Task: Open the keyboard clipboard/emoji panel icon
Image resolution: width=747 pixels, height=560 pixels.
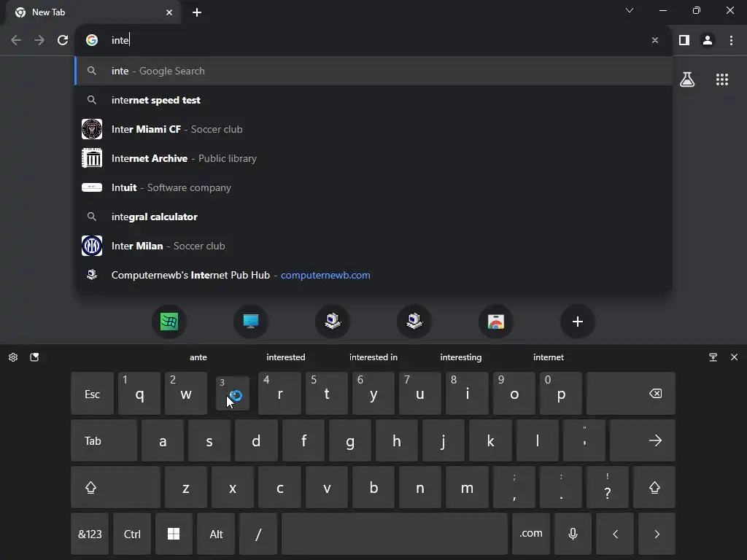Action: tap(34, 357)
